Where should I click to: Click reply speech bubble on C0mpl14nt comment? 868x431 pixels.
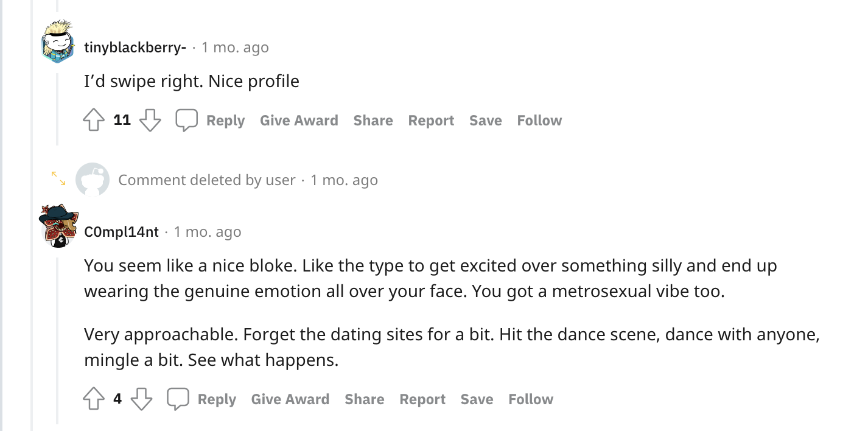(178, 399)
